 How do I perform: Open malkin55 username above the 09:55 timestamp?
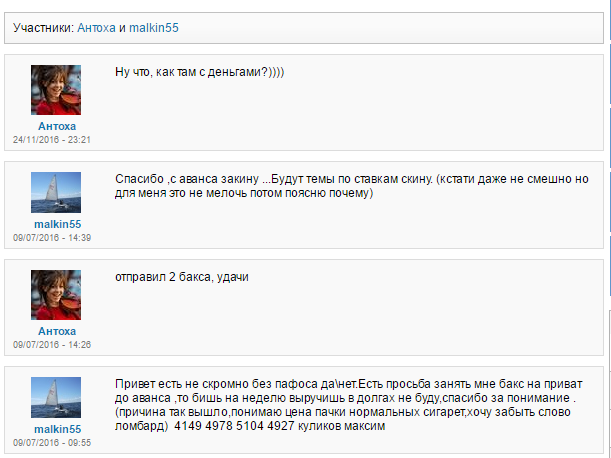click(x=58, y=430)
